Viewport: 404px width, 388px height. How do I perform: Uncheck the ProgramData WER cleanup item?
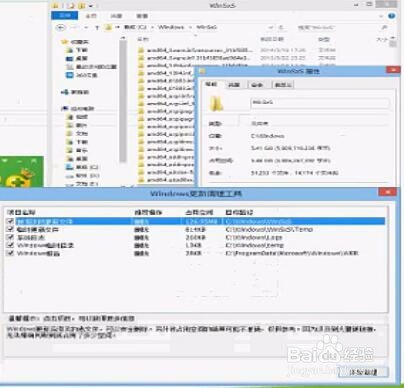[x=10, y=253]
